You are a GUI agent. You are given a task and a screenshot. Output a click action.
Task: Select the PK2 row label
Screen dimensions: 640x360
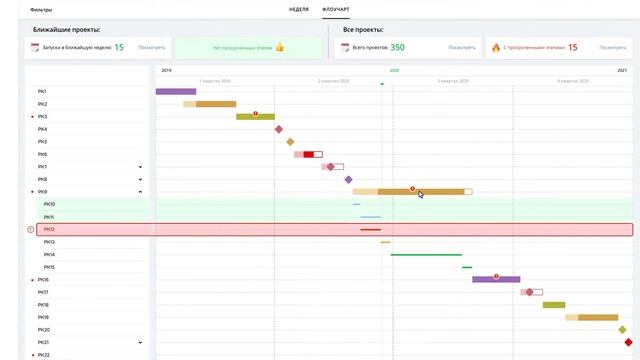42,104
